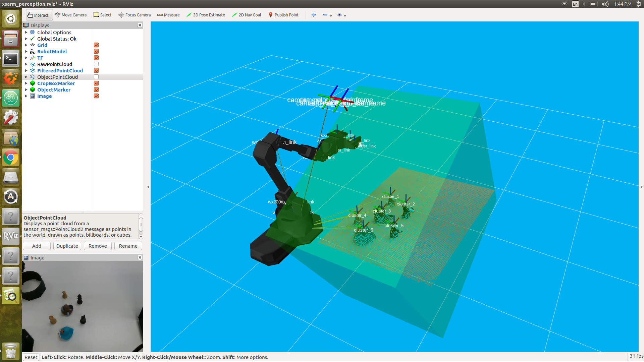Click the description panel scrollbar

click(x=141, y=226)
